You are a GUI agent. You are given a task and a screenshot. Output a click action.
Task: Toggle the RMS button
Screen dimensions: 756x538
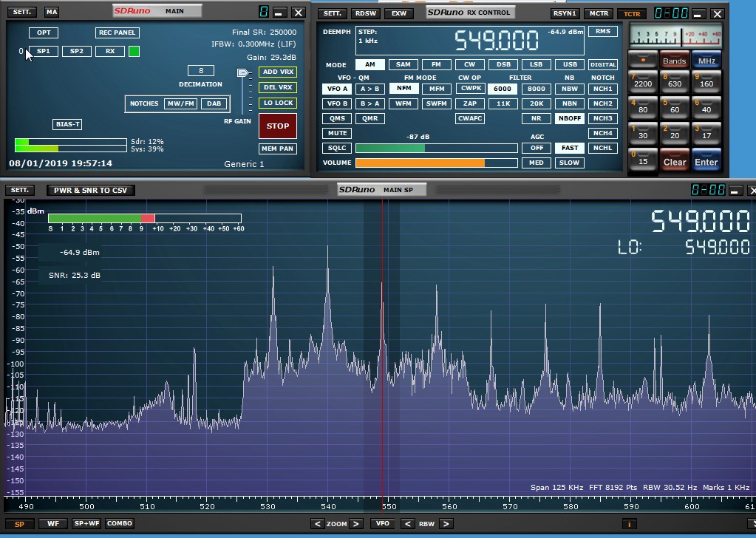tap(603, 31)
